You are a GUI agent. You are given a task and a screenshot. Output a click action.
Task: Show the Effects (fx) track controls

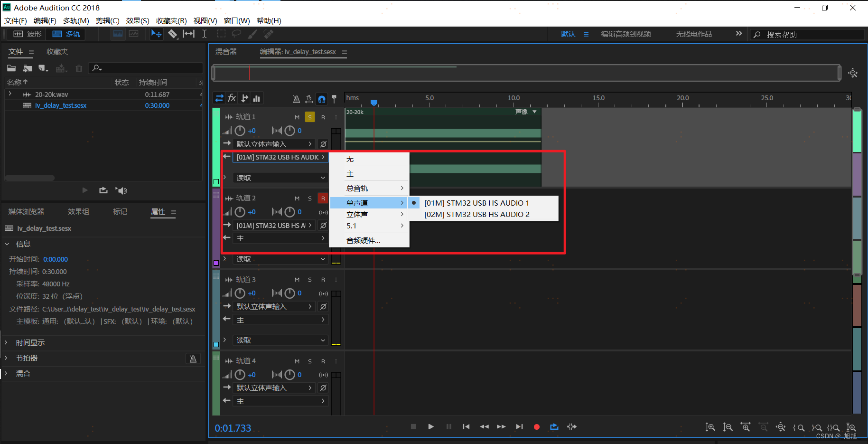pos(232,98)
